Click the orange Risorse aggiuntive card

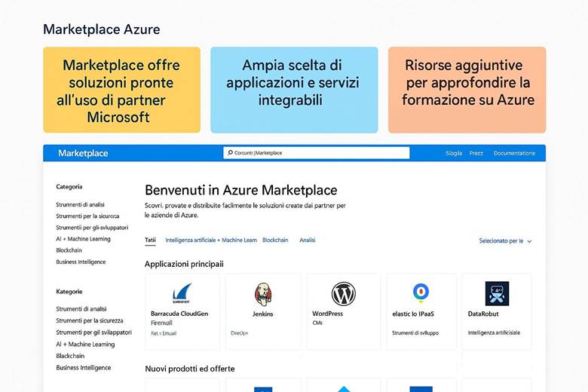(x=467, y=90)
